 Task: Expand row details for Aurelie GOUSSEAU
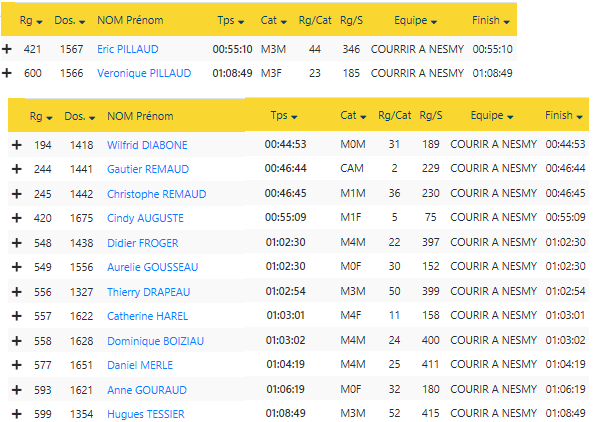(17, 267)
